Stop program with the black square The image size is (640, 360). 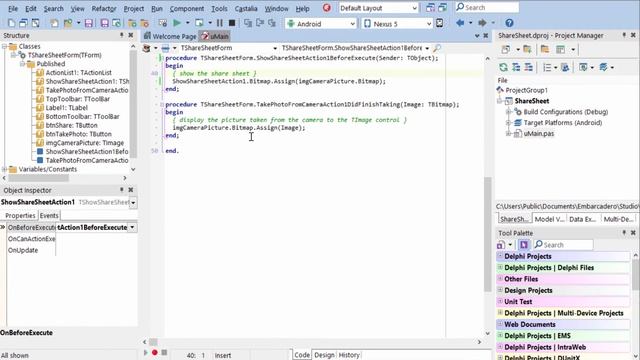(x=232, y=23)
